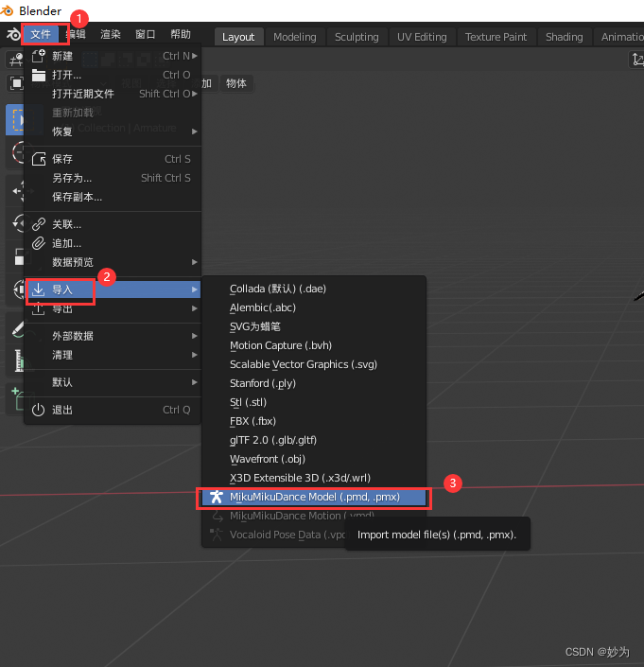This screenshot has width=644, height=667.
Task: Switch to the Modeling workspace tab
Action: point(295,37)
